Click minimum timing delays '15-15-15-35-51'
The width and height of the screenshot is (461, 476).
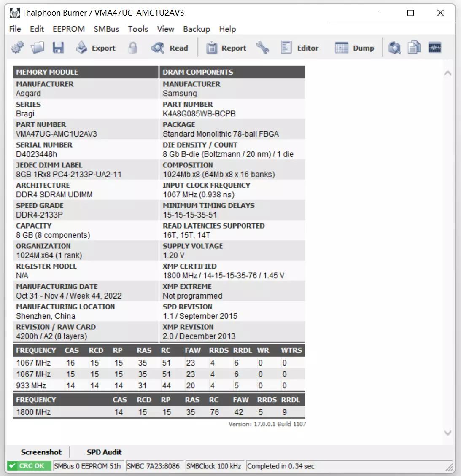pyautogui.click(x=190, y=215)
